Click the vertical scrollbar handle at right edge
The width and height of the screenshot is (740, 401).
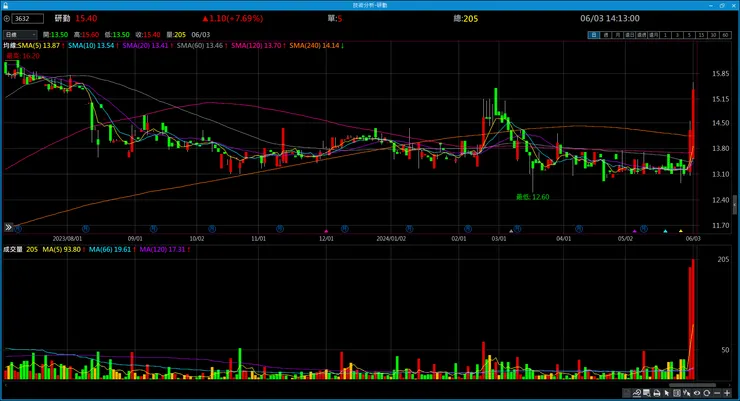734,205
